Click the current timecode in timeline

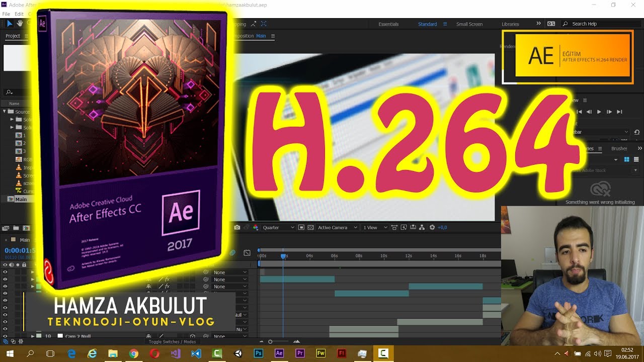coord(20,250)
